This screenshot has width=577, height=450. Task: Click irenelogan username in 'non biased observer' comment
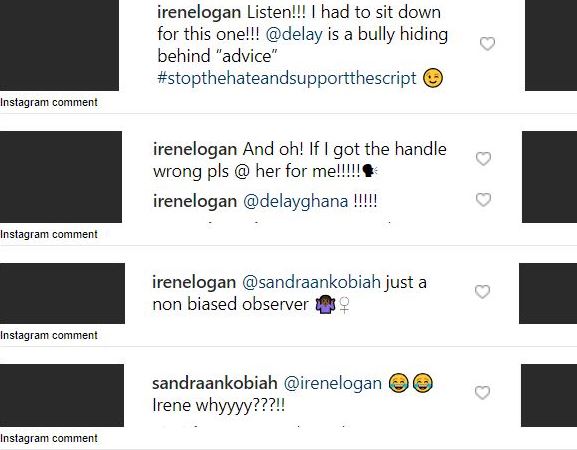pos(194,282)
